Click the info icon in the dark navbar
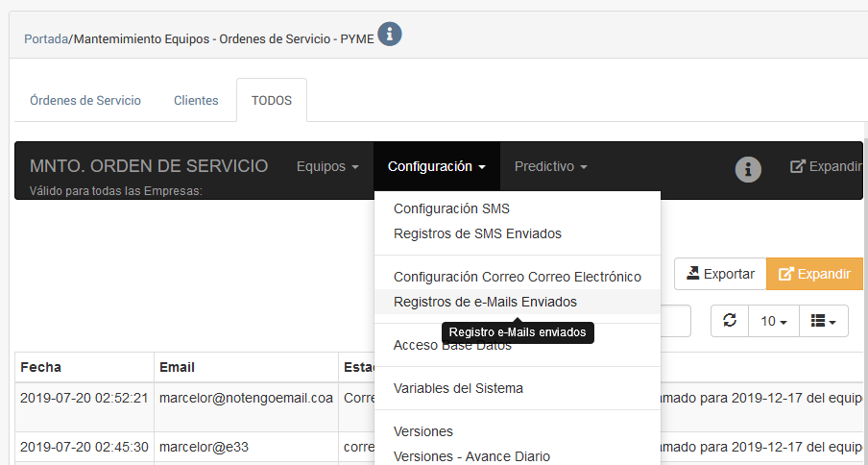This screenshot has height=465, width=868. point(748,169)
